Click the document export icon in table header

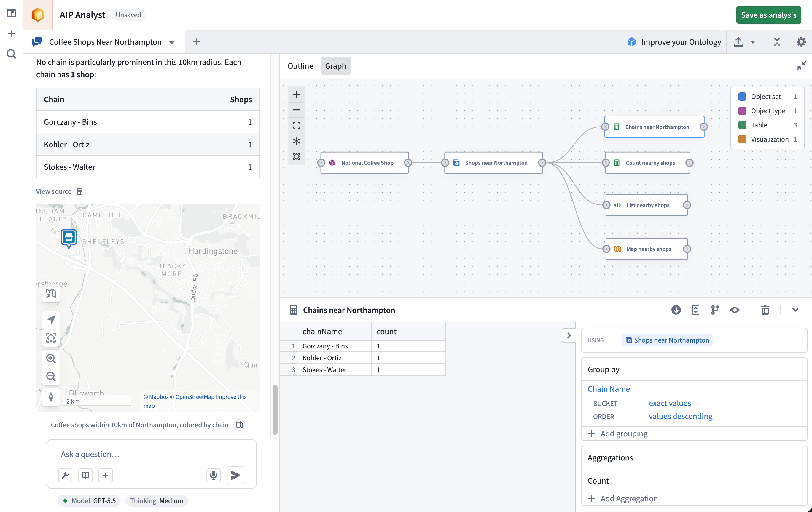click(x=695, y=310)
